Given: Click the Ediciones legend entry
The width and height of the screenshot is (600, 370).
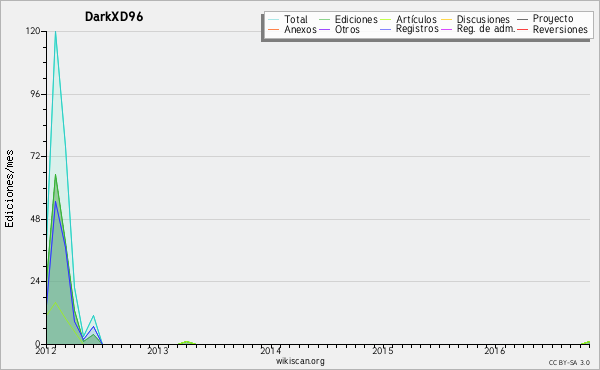Looking at the screenshot, I should (x=356, y=19).
